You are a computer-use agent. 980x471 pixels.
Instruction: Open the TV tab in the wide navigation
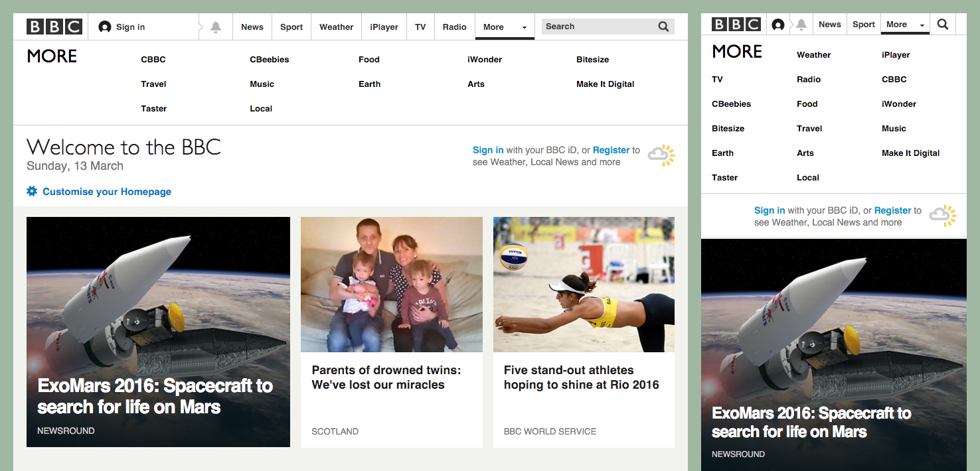[x=420, y=27]
